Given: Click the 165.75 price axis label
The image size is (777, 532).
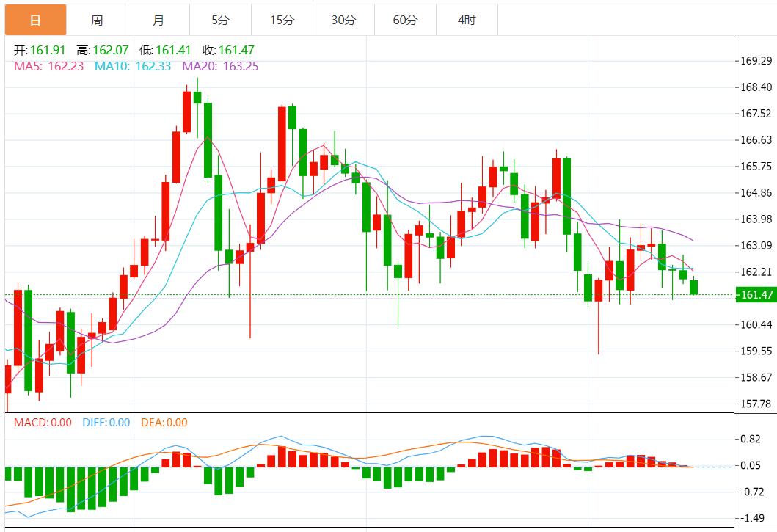Looking at the screenshot, I should tap(756, 167).
